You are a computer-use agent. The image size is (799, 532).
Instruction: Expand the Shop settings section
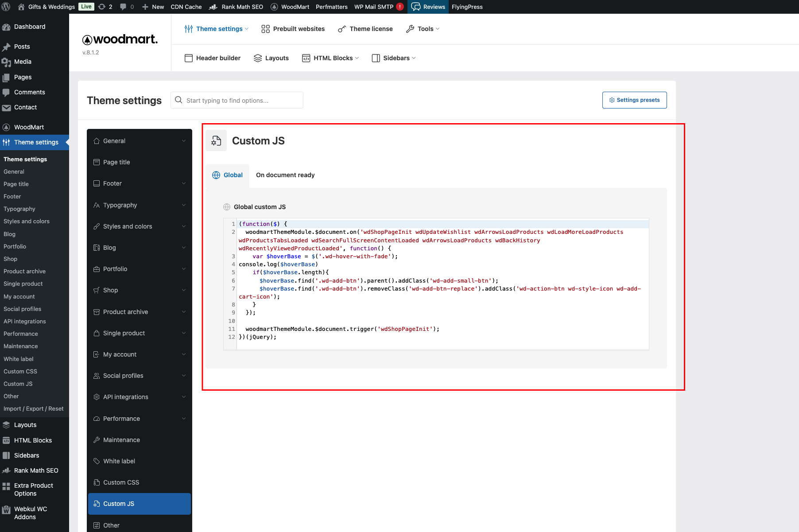point(140,290)
